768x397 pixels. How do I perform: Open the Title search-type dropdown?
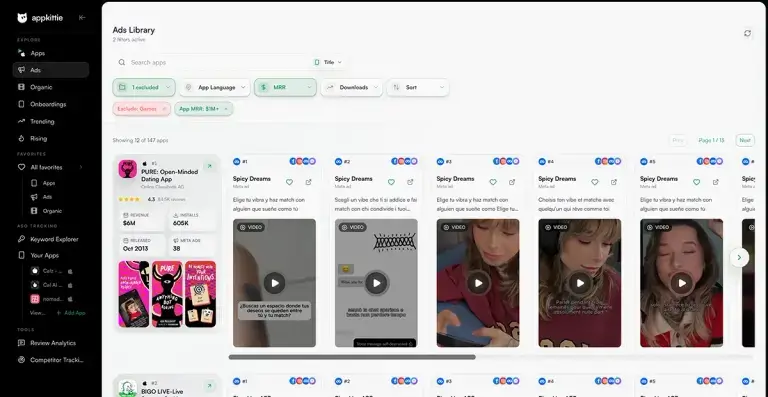328,62
